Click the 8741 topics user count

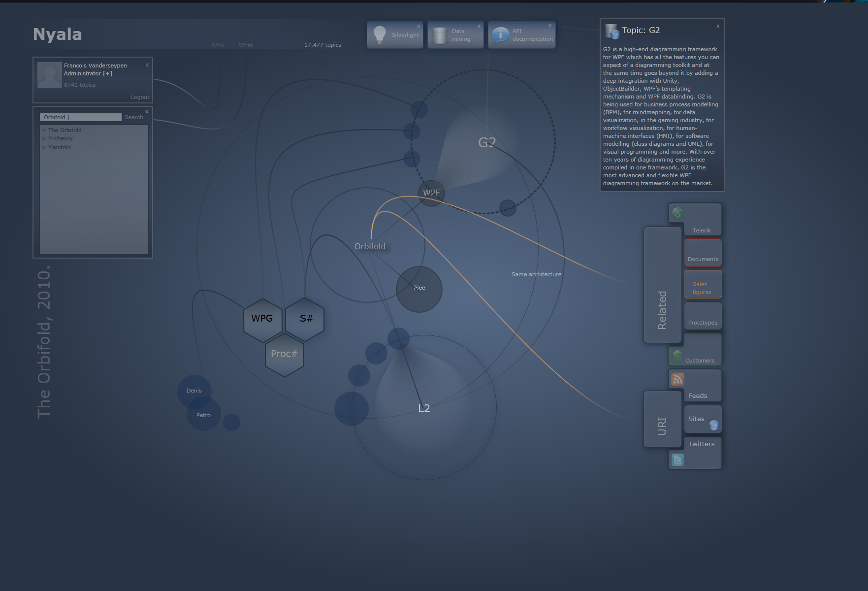(80, 85)
